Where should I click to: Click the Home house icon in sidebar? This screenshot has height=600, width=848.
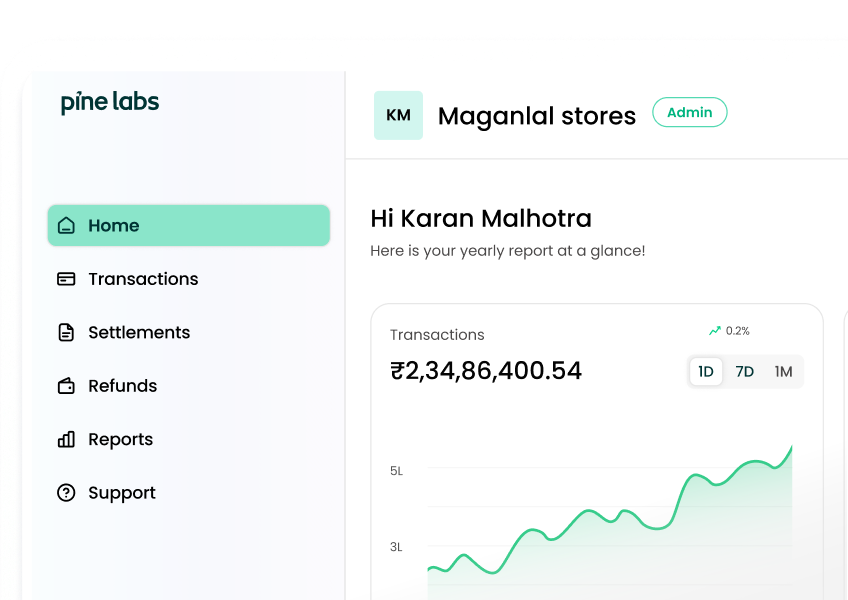pyautogui.click(x=66, y=226)
